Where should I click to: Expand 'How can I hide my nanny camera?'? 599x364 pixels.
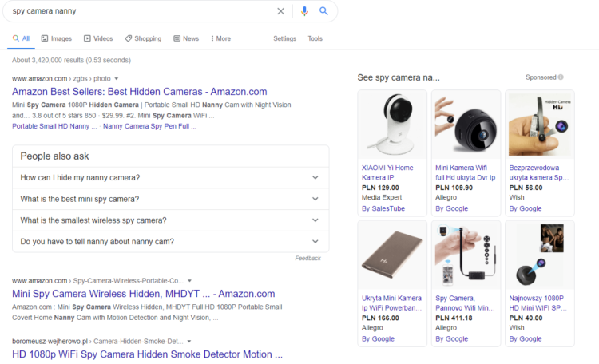[170, 177]
